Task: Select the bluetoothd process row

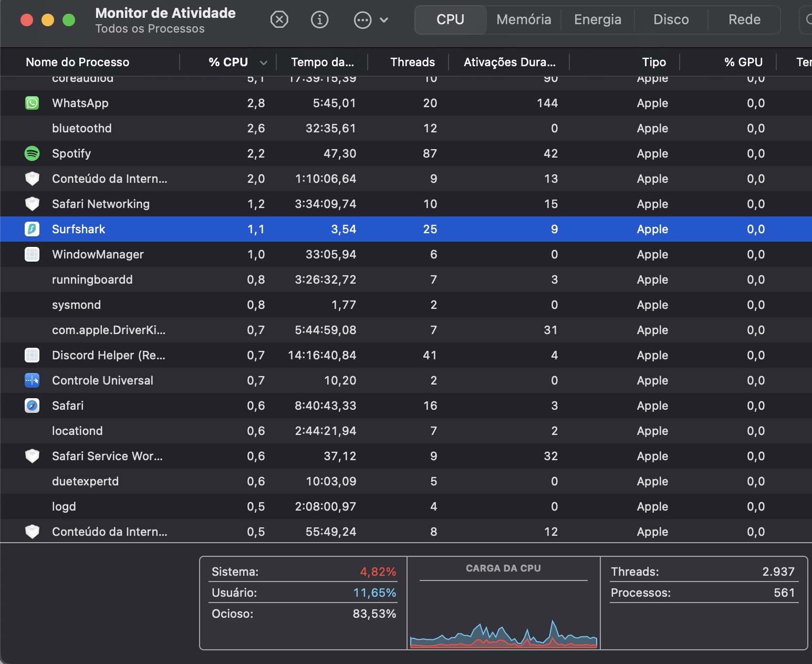Action: [210, 128]
